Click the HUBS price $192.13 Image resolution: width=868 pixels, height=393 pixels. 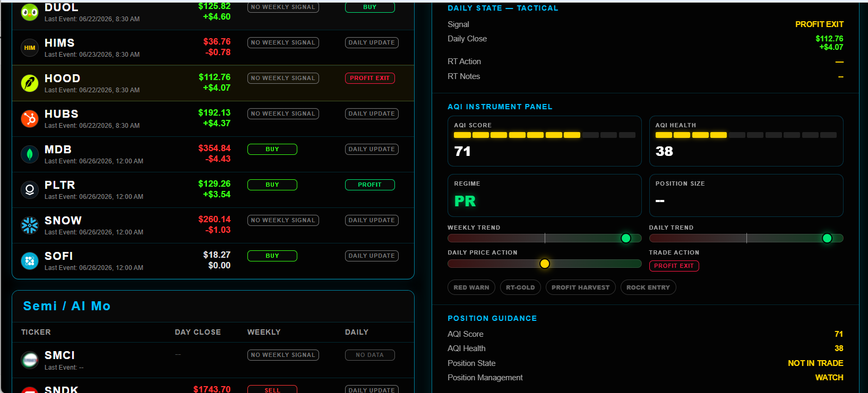[214, 112]
